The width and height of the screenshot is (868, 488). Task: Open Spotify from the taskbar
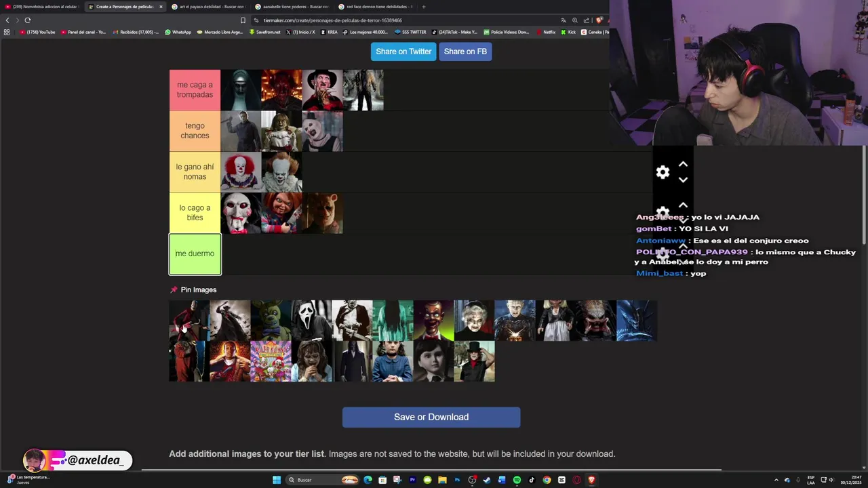coord(517,480)
